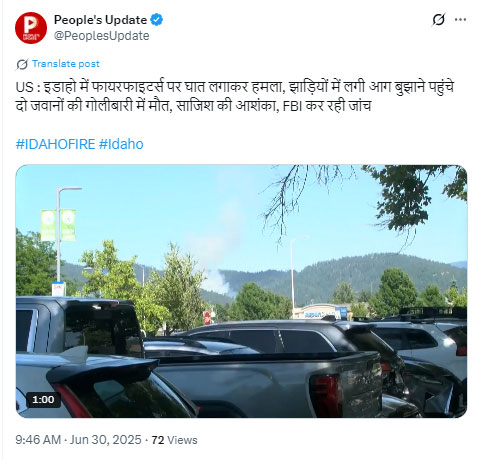Open the #Idaho hashtag
Image resolution: width=480 pixels, height=460 pixels.
pyautogui.click(x=121, y=144)
